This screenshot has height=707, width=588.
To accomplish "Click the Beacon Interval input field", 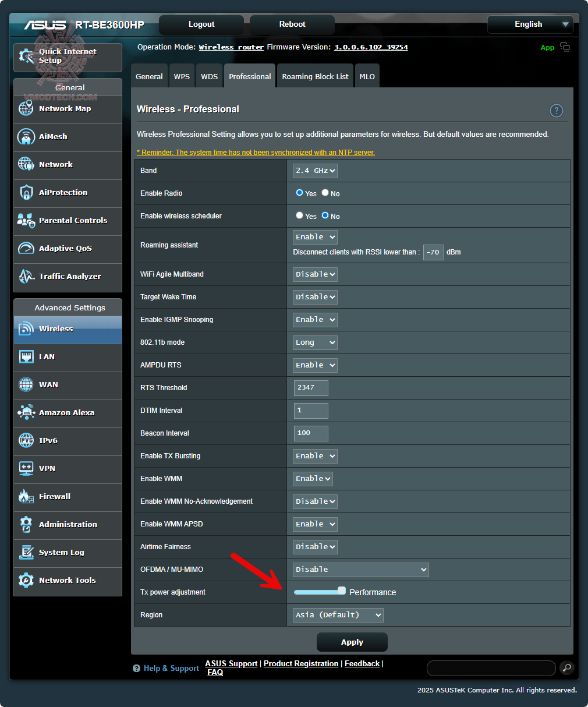I will coord(311,433).
